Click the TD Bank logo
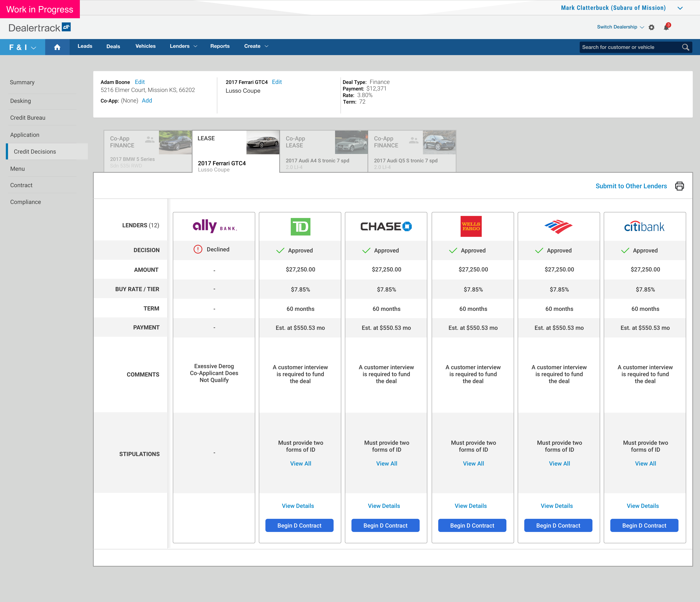This screenshot has height=602, width=700. pos(300,226)
